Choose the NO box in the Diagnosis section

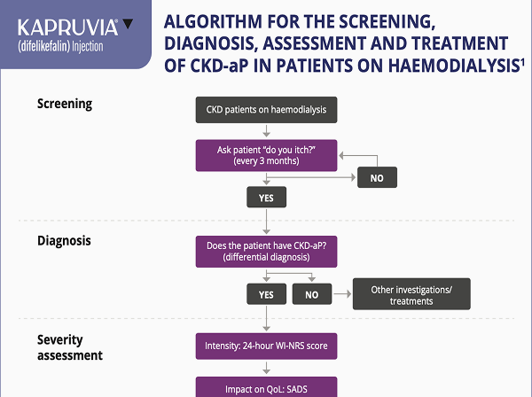click(x=311, y=294)
